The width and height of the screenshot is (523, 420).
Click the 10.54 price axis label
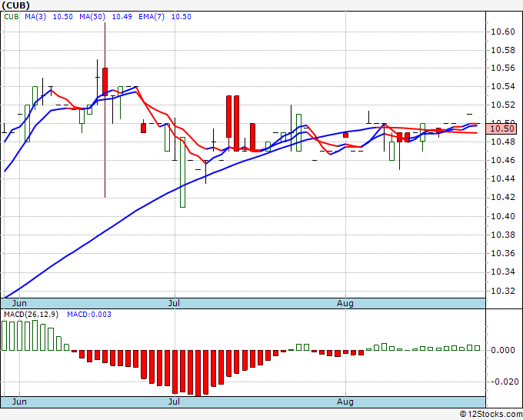[x=503, y=87]
